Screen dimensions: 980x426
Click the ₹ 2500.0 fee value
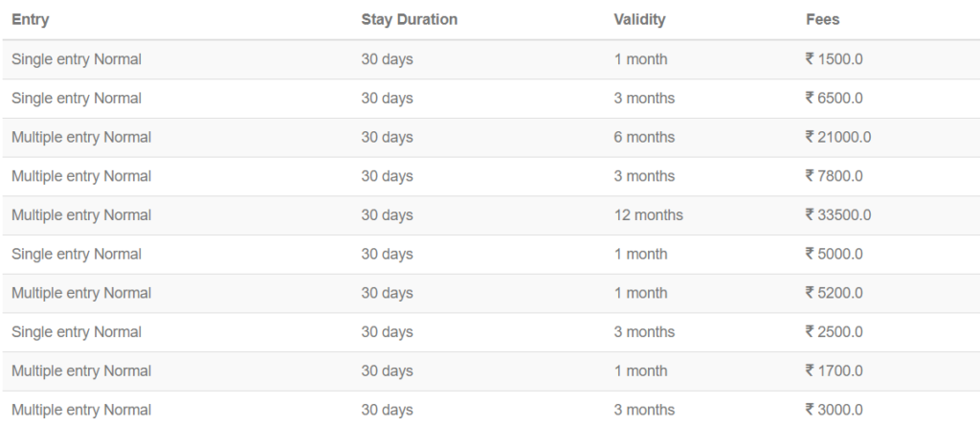(835, 332)
